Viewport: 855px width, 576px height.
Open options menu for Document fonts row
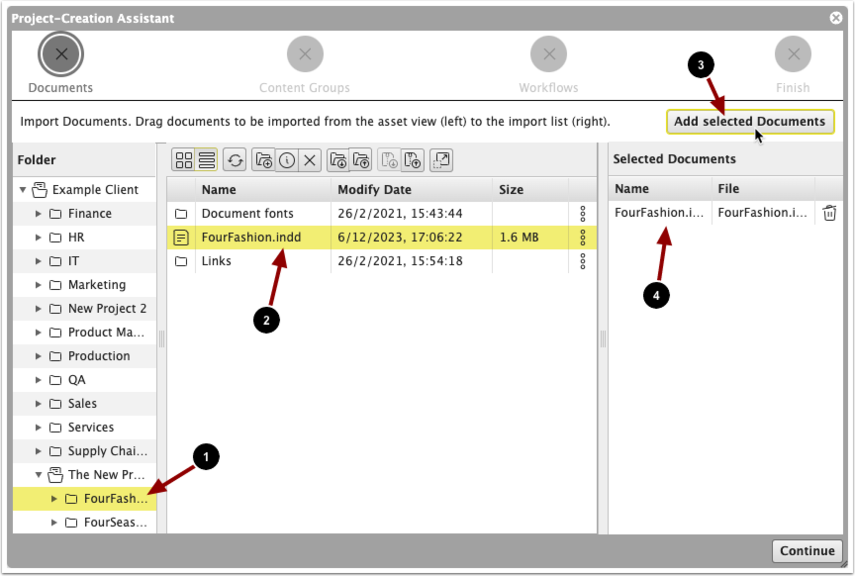[x=582, y=214]
